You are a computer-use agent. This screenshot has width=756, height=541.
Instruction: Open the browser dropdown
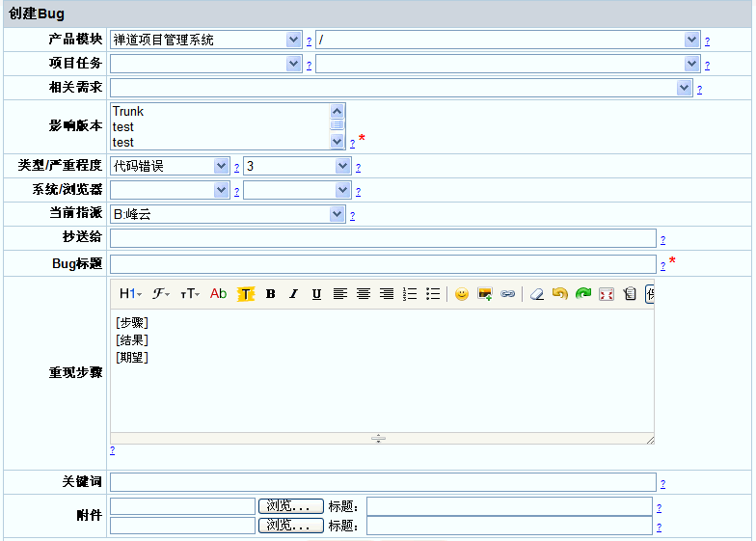[297, 190]
